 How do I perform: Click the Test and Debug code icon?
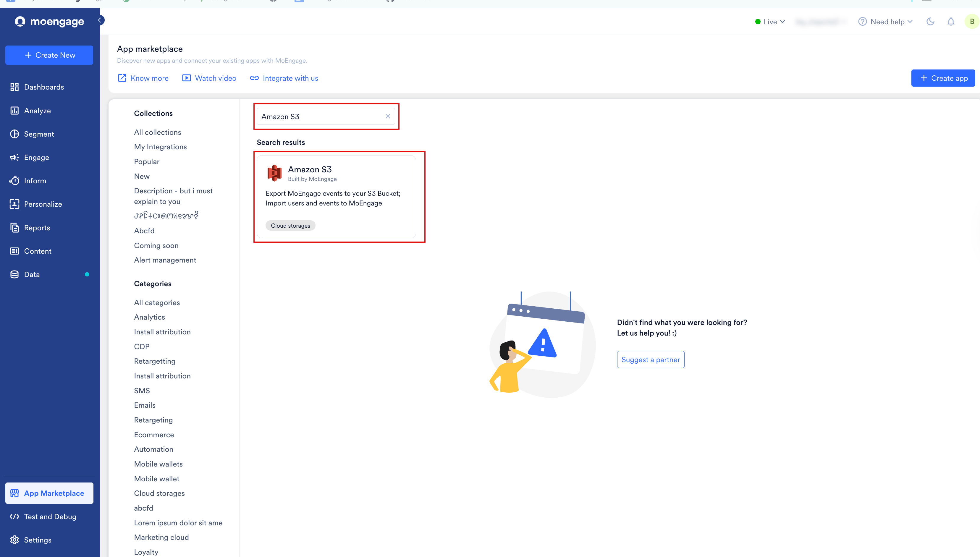click(x=14, y=516)
